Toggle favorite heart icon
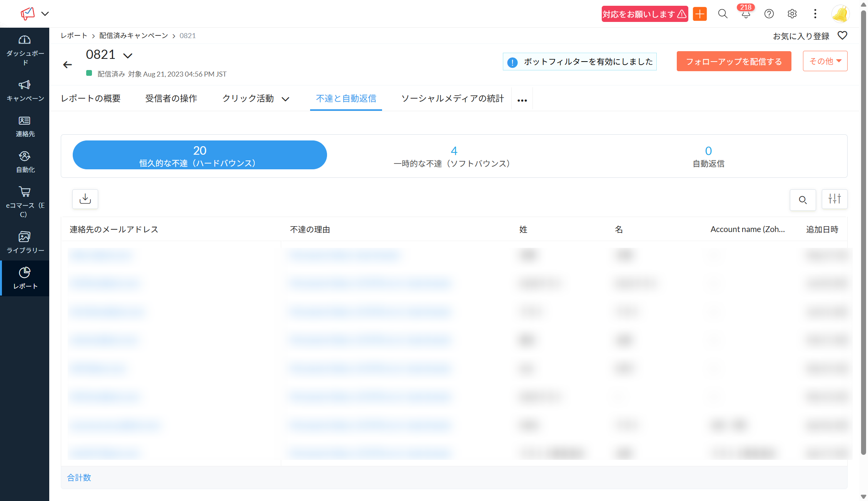868x501 pixels. pos(842,36)
